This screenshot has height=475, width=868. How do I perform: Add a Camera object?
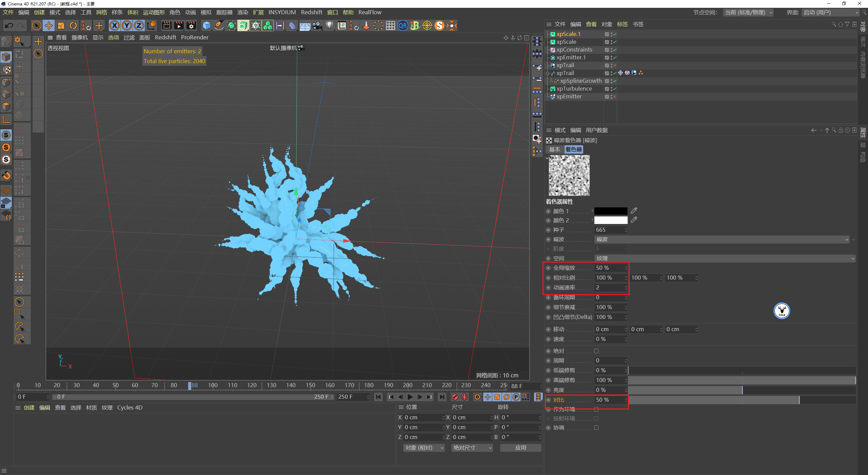coord(317,25)
